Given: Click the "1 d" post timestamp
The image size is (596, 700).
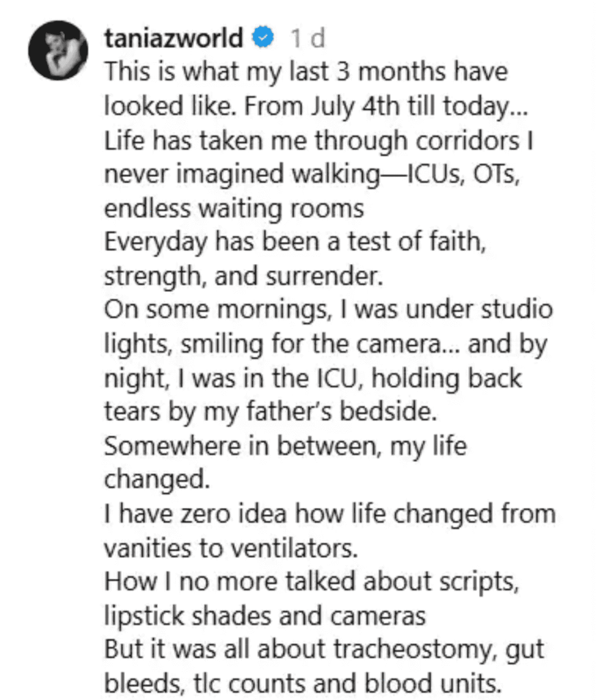Looking at the screenshot, I should tap(307, 39).
